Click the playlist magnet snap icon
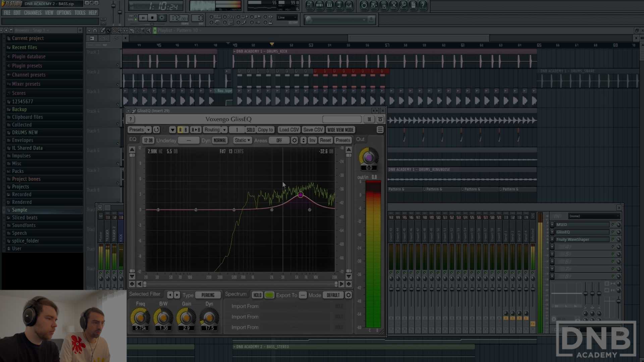 (95, 31)
